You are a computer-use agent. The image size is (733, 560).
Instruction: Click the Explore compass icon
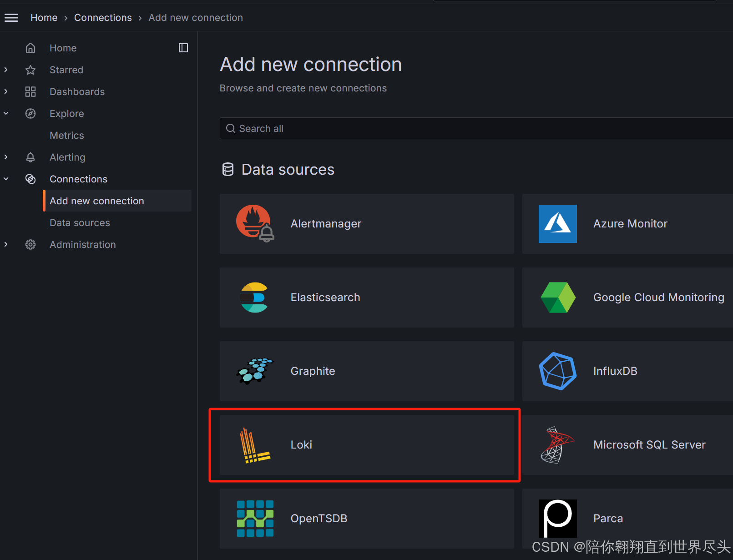(30, 114)
